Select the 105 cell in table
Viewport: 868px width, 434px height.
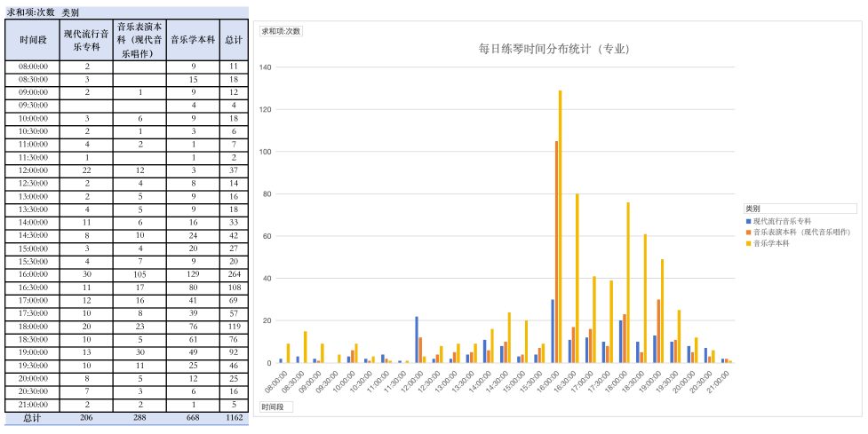(139, 274)
